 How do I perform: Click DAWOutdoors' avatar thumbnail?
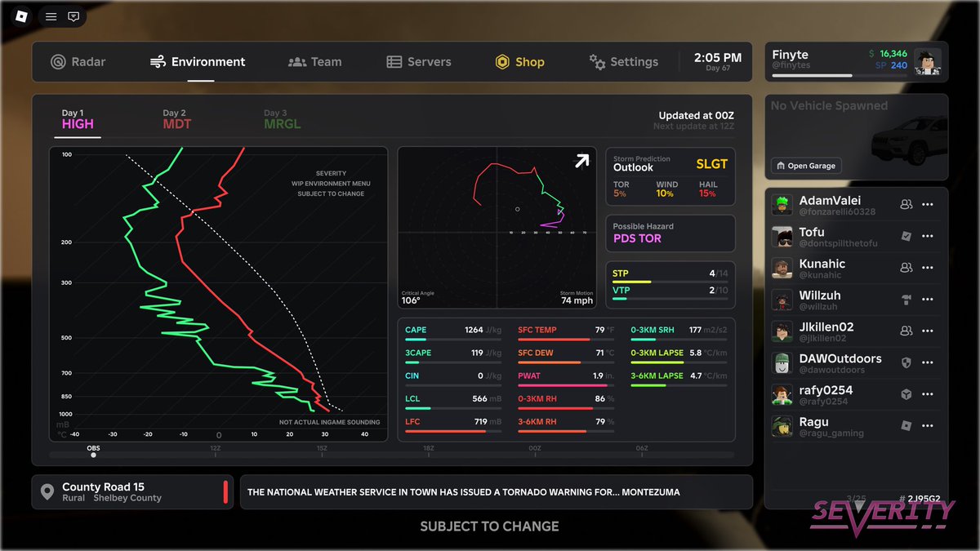(782, 363)
